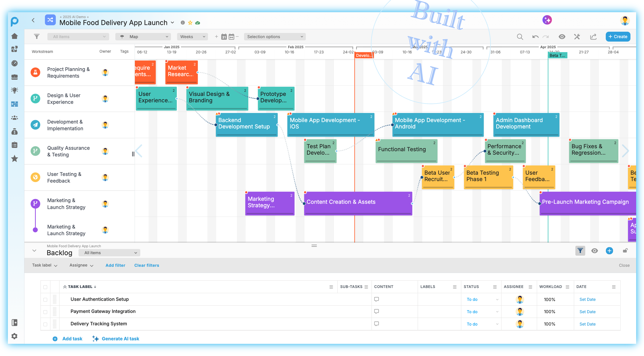
Task: Tick the Delivery Tracking System checkbox
Action: [x=45, y=324]
